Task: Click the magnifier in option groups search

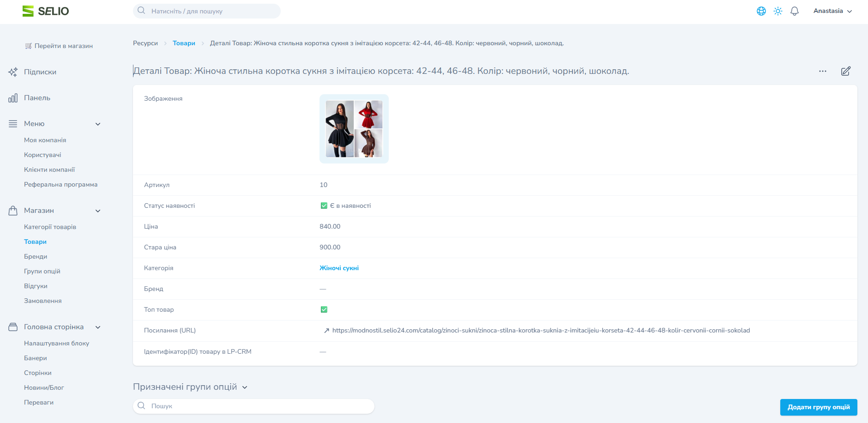Action: [141, 406]
